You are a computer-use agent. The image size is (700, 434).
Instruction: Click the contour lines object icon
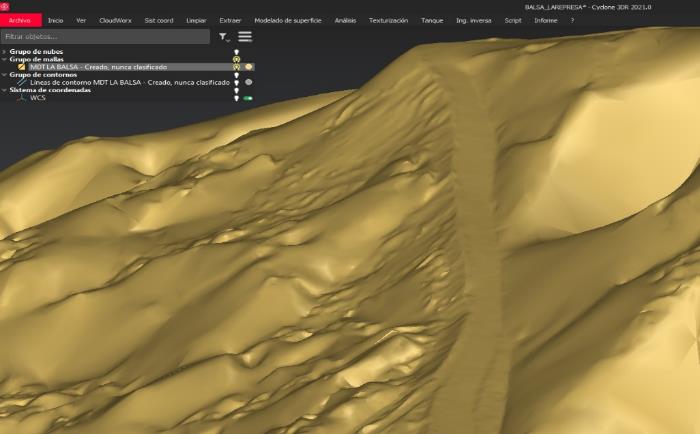(22, 82)
